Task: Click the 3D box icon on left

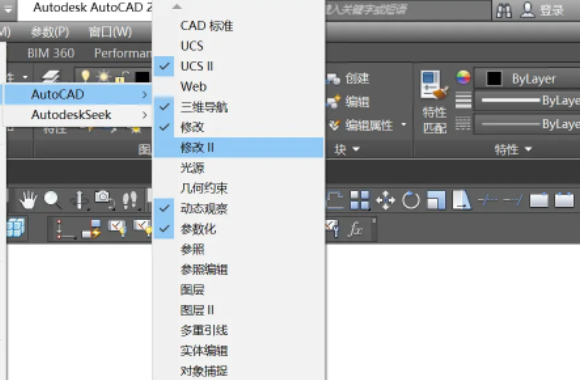Action: [16, 228]
